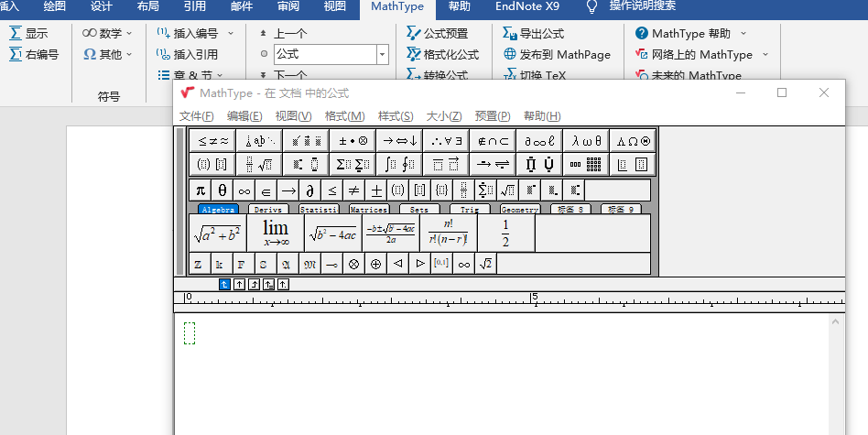Click 右编号 to insert right-numbered equation
The width and height of the screenshot is (868, 435).
coord(34,54)
